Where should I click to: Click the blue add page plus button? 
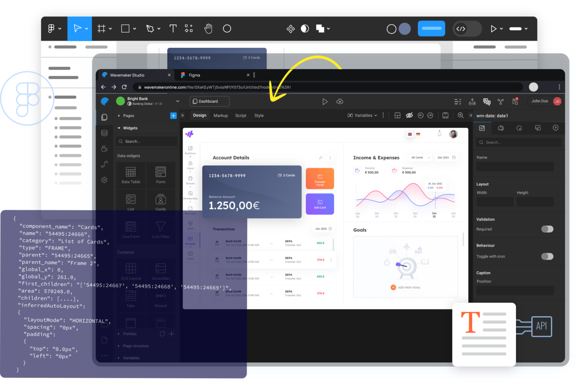[x=173, y=116]
